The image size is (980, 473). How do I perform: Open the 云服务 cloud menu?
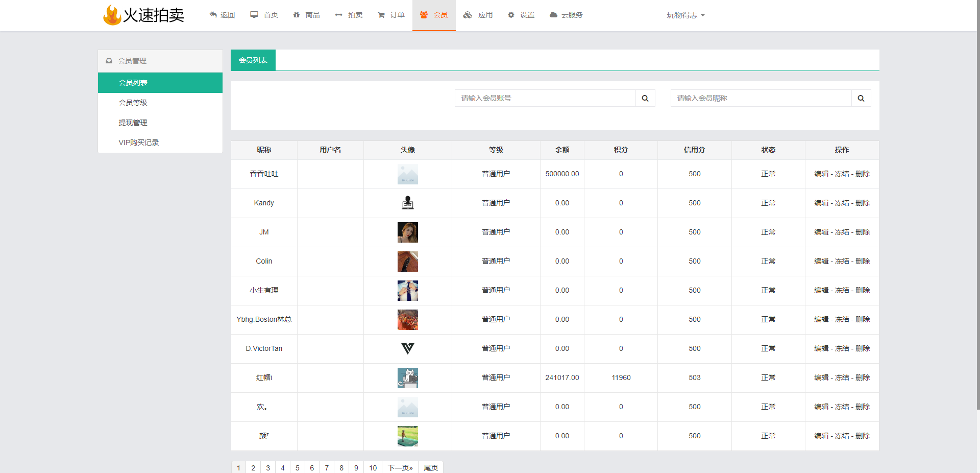click(566, 15)
